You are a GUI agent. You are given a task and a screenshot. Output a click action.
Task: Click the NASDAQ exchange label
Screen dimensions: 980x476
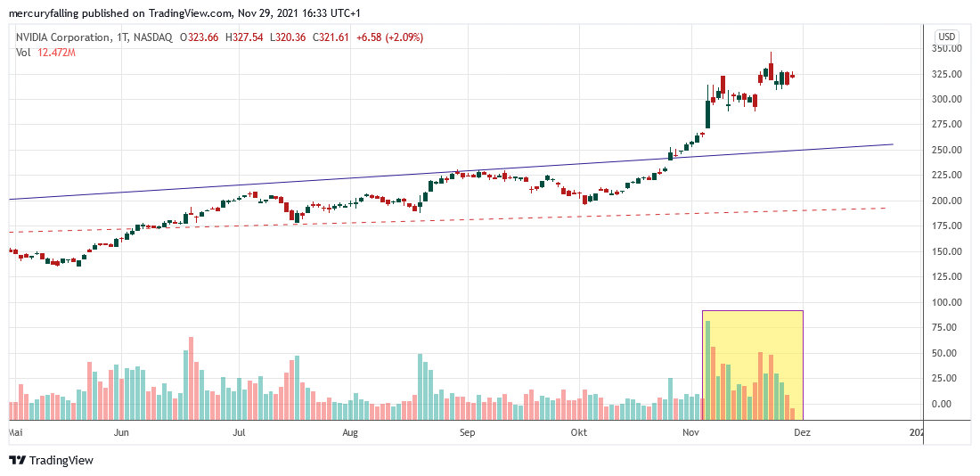(153, 37)
